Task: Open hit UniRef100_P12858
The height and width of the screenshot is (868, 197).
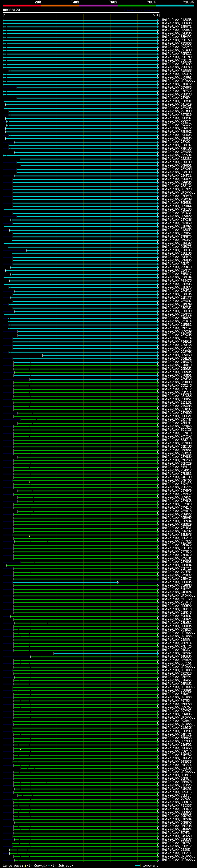Action: [177, 20]
